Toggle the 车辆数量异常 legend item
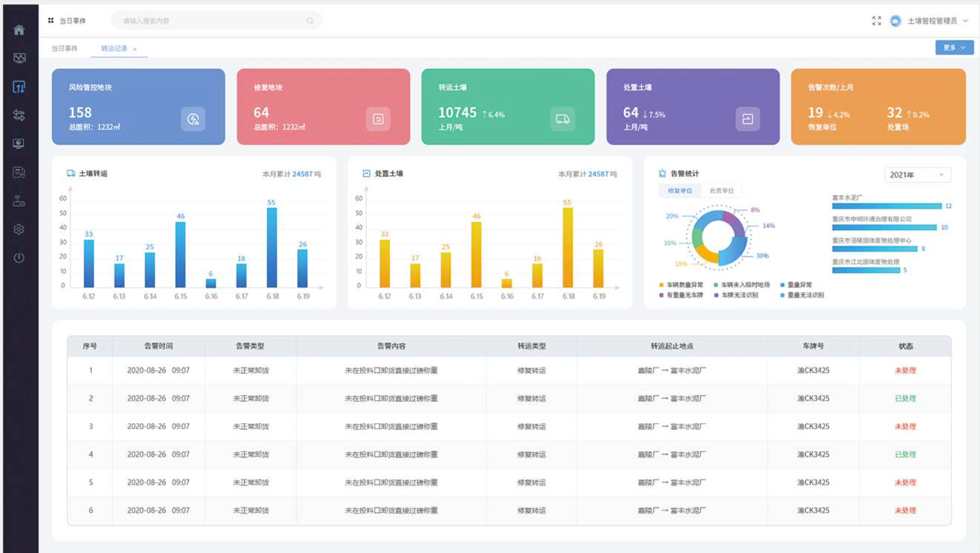 (681, 285)
